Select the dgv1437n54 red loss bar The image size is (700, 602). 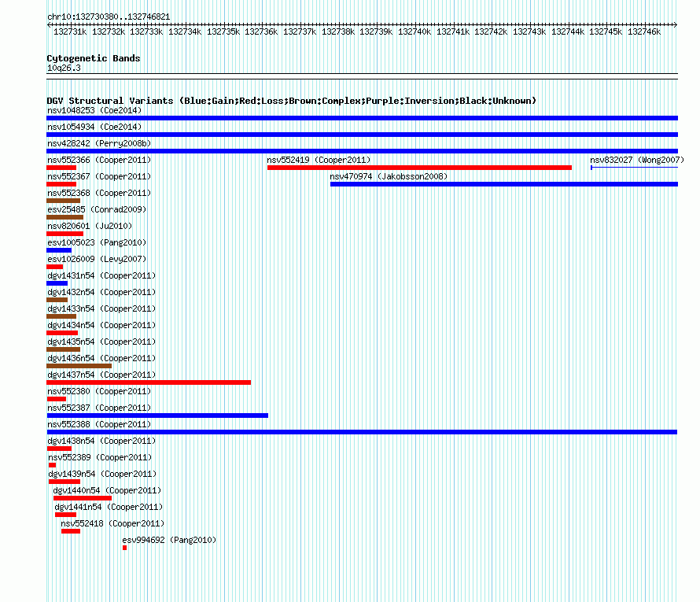pyautogui.click(x=149, y=382)
